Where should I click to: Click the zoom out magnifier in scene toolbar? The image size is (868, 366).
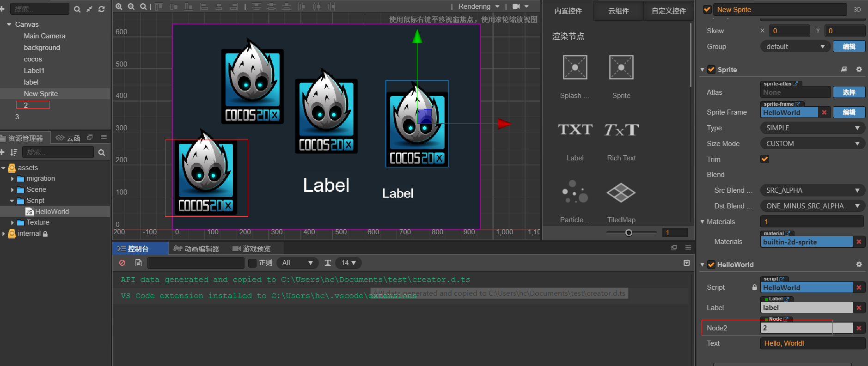click(131, 6)
